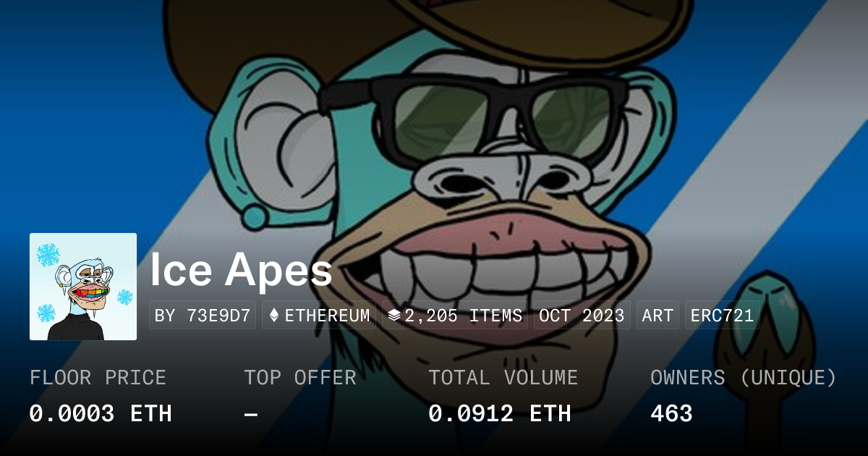Open creator profile BY 73E9D7
This screenshot has height=456, width=868.
203,316
